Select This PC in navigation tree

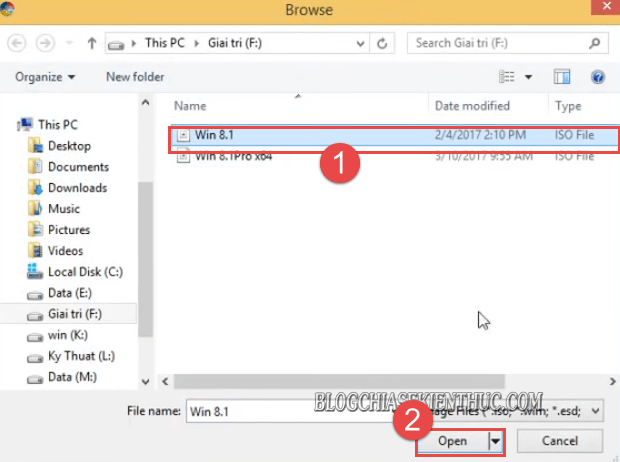tap(58, 125)
